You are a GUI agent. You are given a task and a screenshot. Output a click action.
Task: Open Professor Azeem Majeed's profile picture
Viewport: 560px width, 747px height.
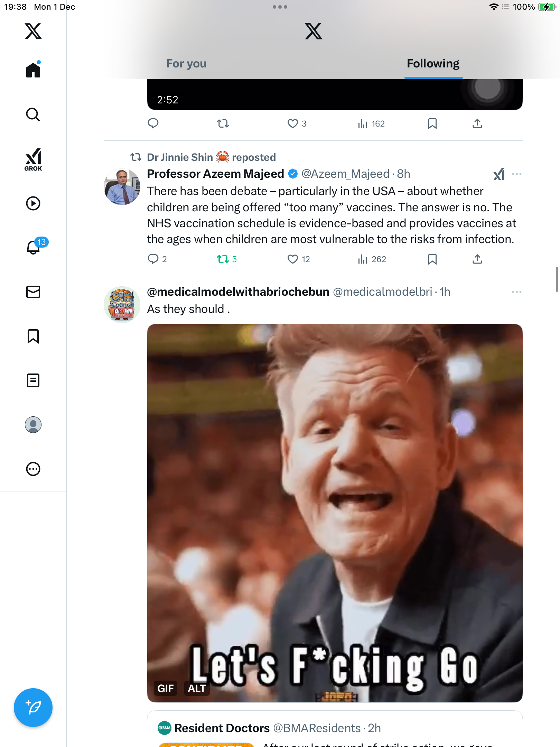tap(122, 187)
